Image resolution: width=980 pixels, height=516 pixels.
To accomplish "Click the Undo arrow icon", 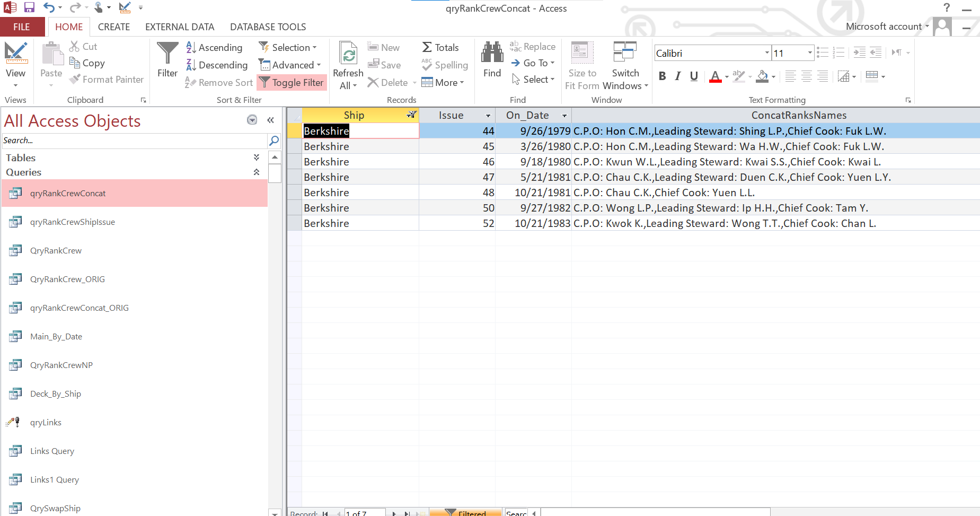I will tap(49, 7).
